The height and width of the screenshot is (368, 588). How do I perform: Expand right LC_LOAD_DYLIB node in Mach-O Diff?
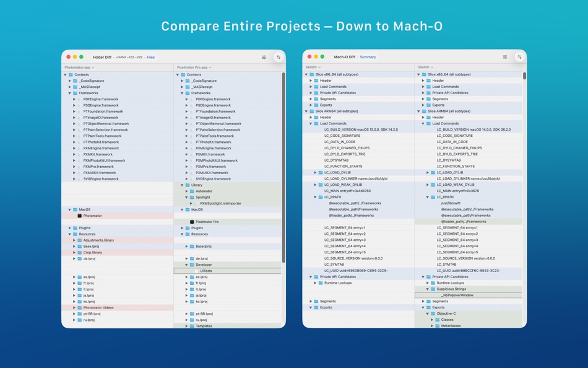click(428, 172)
